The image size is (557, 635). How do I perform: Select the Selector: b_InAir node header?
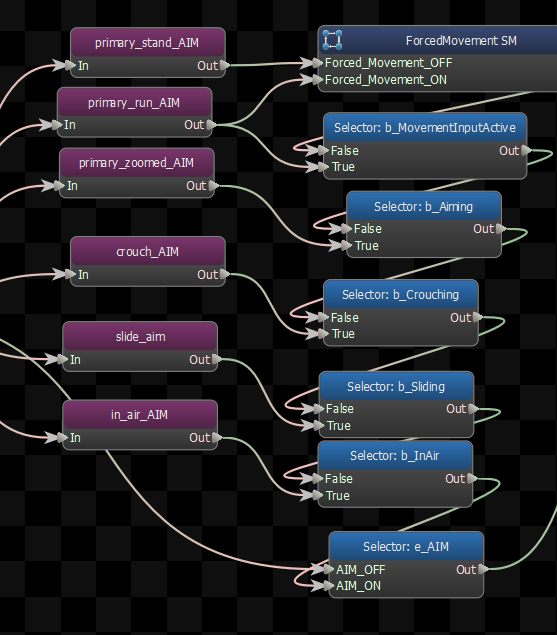395,455
